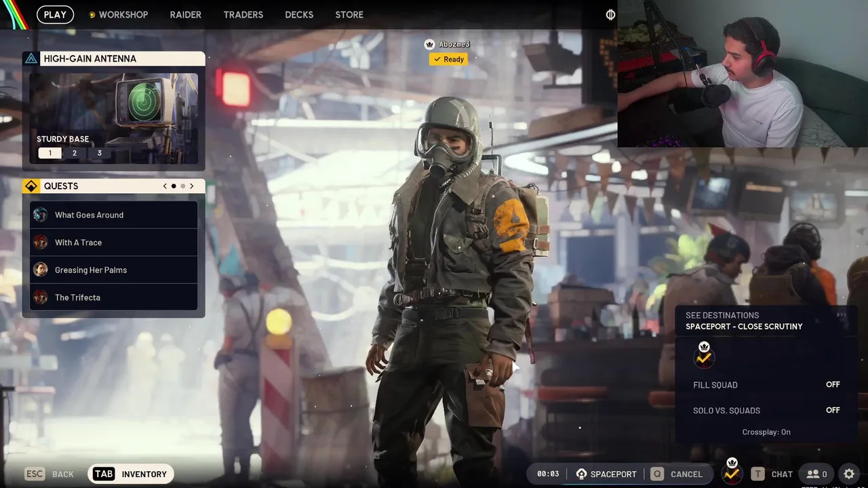The image size is (868, 488).
Task: Click the High-Gain Antenna panel title
Action: point(90,59)
